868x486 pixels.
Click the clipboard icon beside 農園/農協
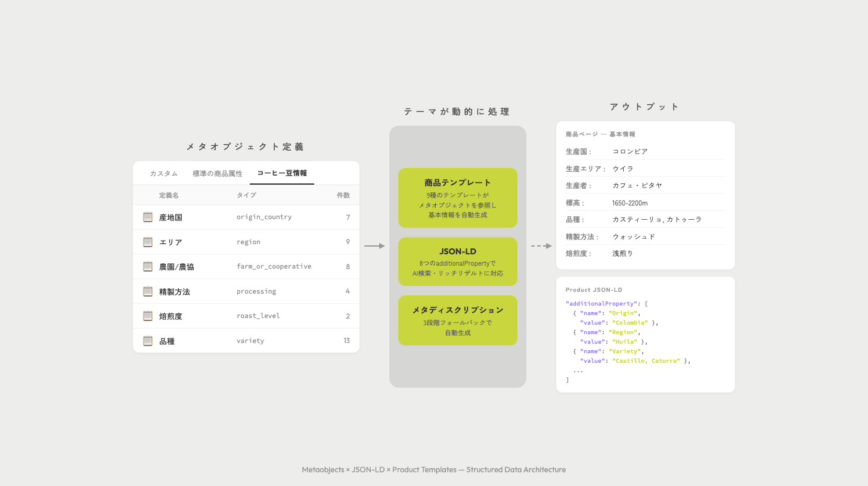point(147,266)
